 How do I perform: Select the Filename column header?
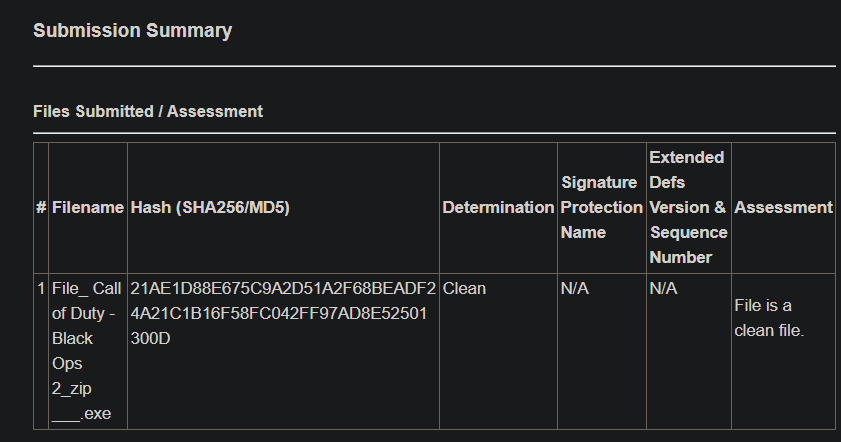pos(88,207)
